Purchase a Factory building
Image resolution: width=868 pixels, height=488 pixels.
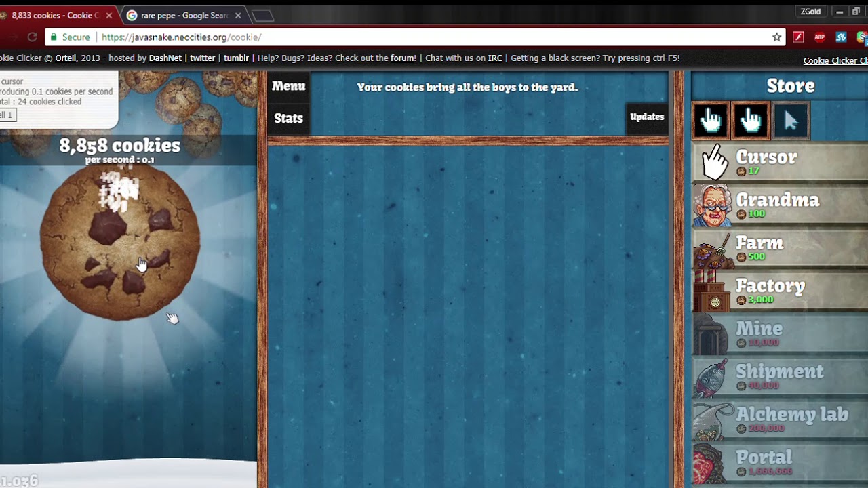[x=780, y=291]
